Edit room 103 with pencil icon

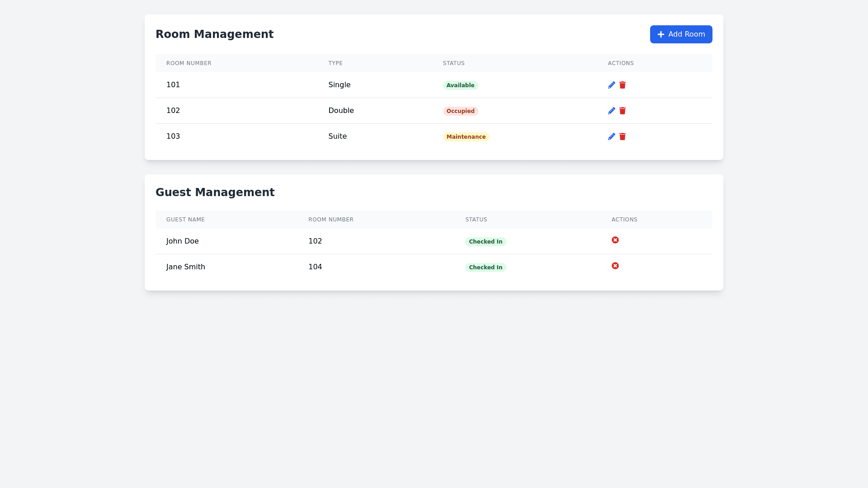(x=611, y=136)
